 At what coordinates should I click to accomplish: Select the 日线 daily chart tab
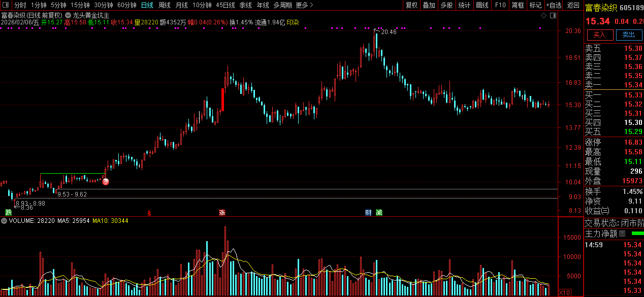pos(147,5)
